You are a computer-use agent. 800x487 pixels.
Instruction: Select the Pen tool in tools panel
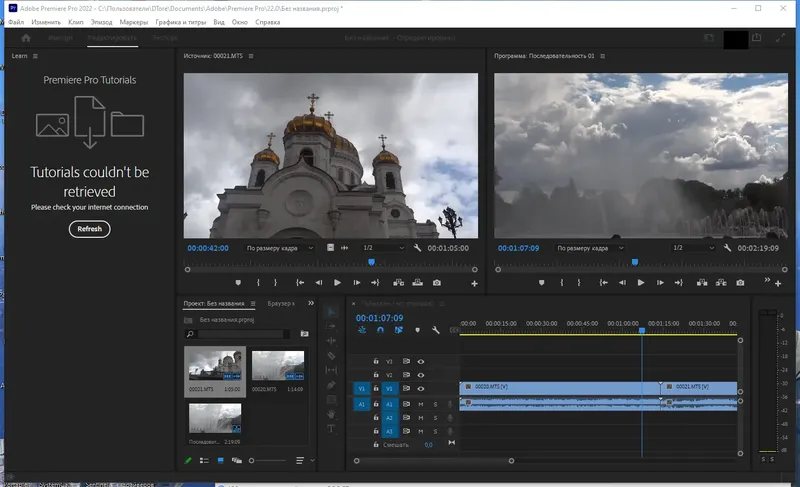tap(332, 384)
